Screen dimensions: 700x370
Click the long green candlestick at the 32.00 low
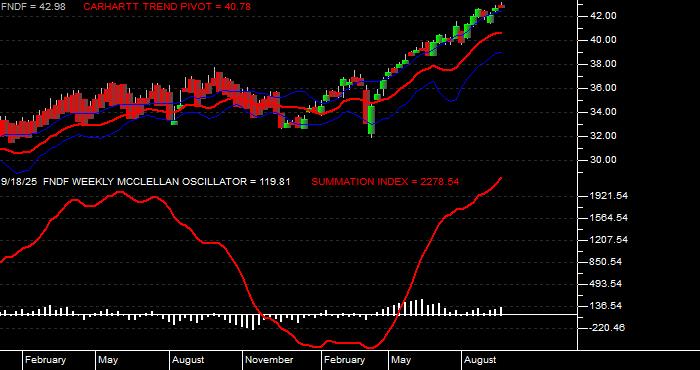pos(371,120)
